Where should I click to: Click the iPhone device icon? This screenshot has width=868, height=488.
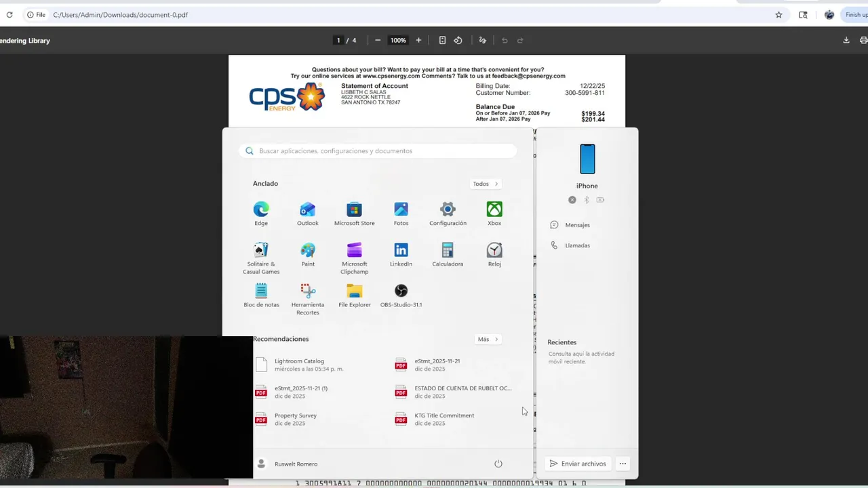coord(587,159)
